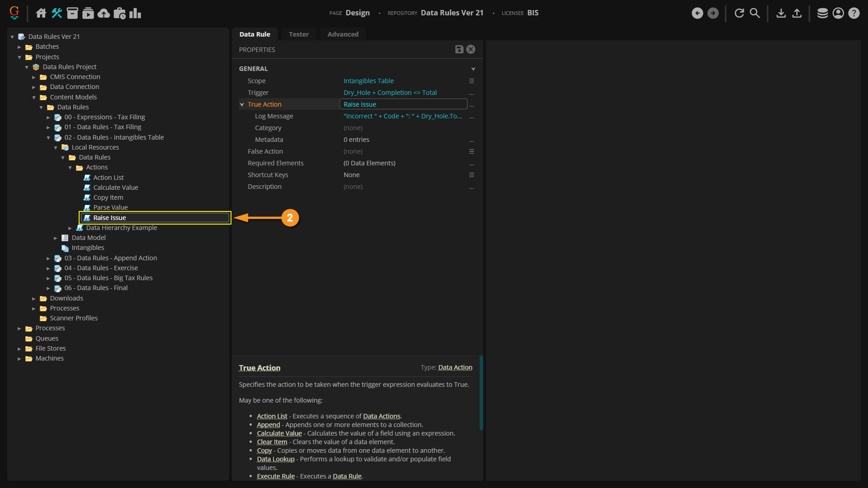Viewport: 868px width, 488px height.
Task: Open the Home page icon
Action: click(x=41, y=13)
